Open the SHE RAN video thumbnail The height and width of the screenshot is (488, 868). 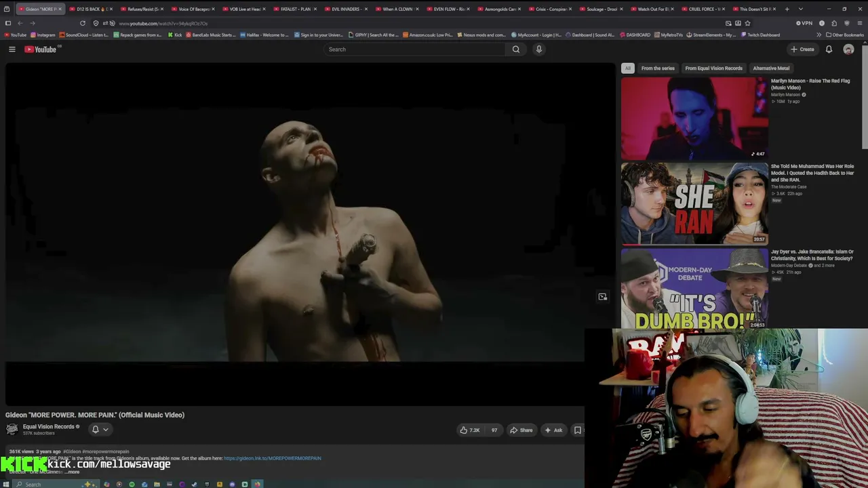pyautogui.click(x=694, y=203)
